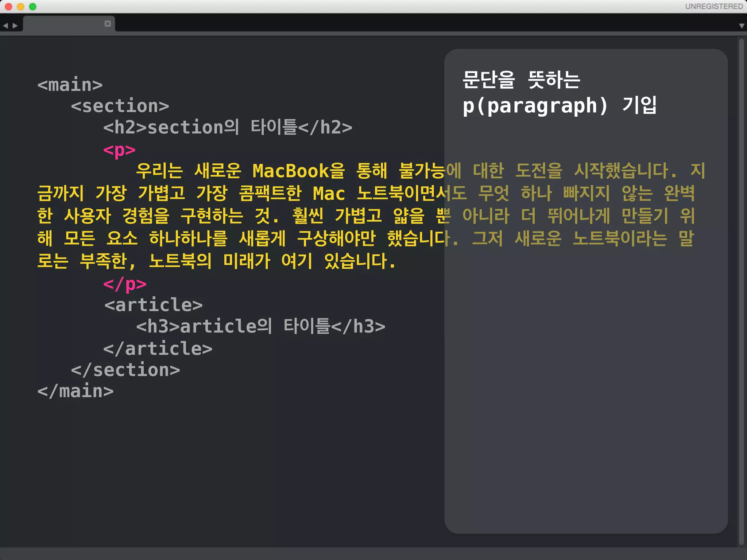Viewport: 747px width, 560px height.
Task: Click the closing </article> tag
Action: point(158,349)
